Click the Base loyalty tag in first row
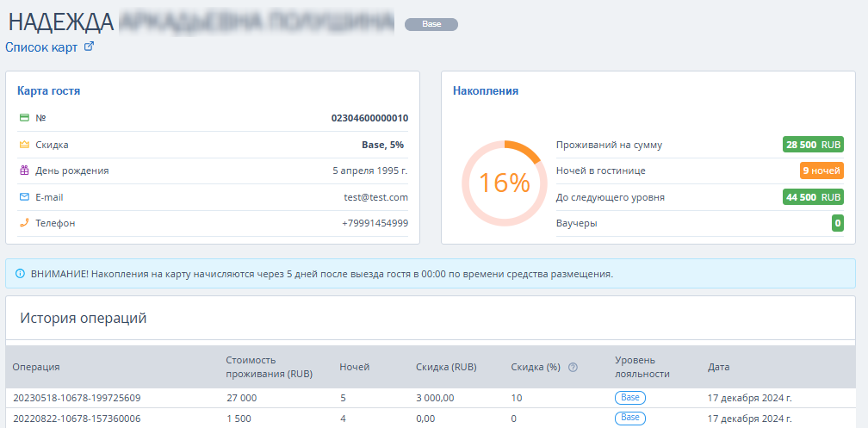 (630, 397)
